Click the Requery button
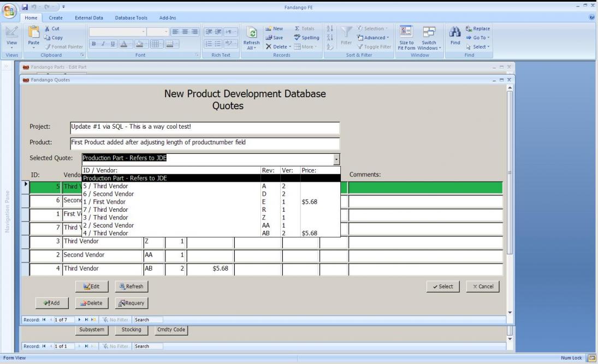The width and height of the screenshot is (598, 364). [x=132, y=303]
